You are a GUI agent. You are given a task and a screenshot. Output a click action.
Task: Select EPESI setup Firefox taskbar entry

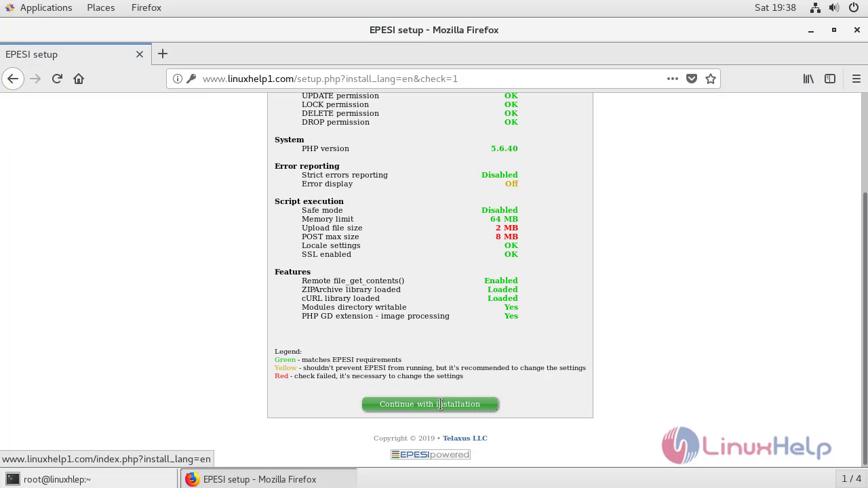[x=269, y=479]
